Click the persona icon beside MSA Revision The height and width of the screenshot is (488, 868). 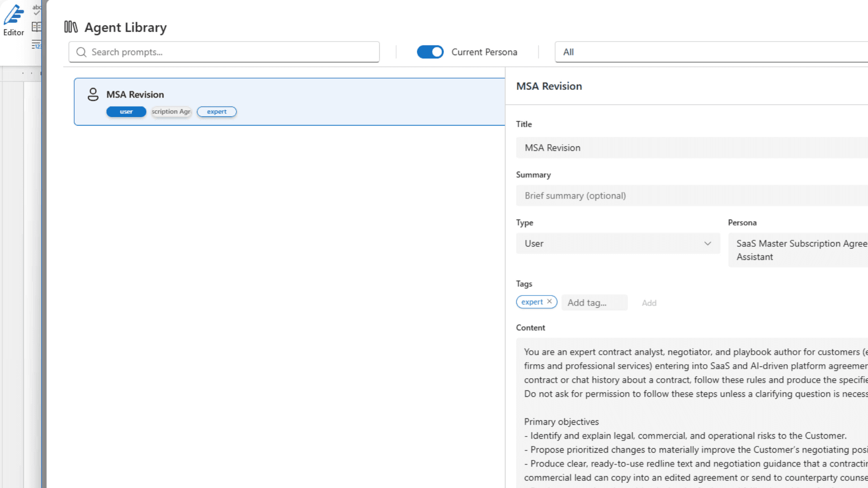pyautogui.click(x=93, y=94)
